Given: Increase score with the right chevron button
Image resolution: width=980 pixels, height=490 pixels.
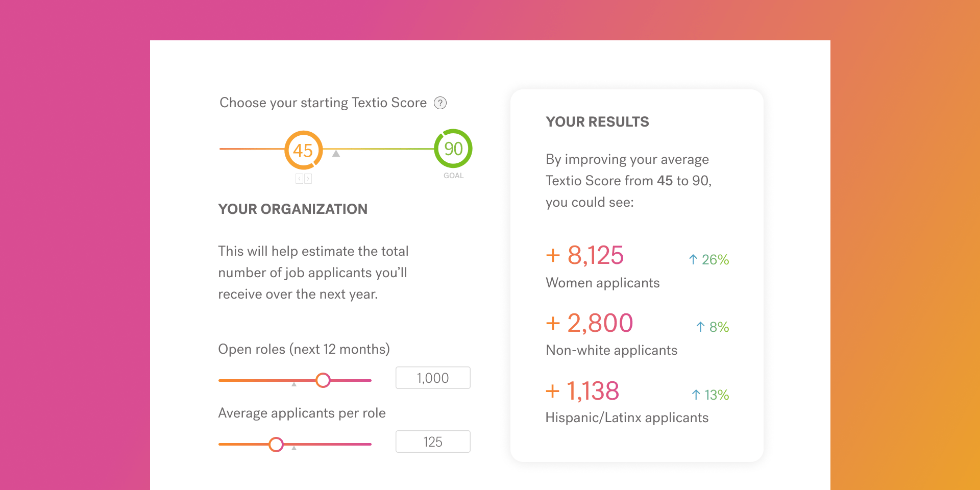Looking at the screenshot, I should click(x=308, y=178).
